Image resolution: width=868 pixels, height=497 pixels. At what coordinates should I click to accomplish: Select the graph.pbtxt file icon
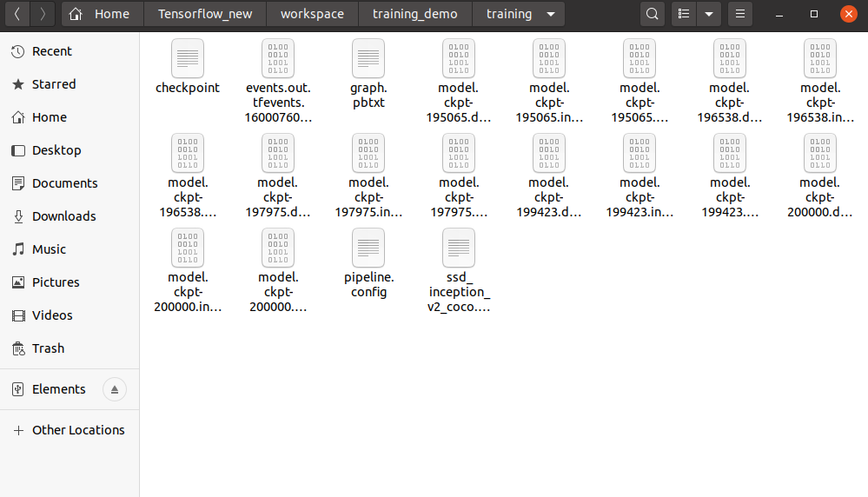pyautogui.click(x=368, y=59)
